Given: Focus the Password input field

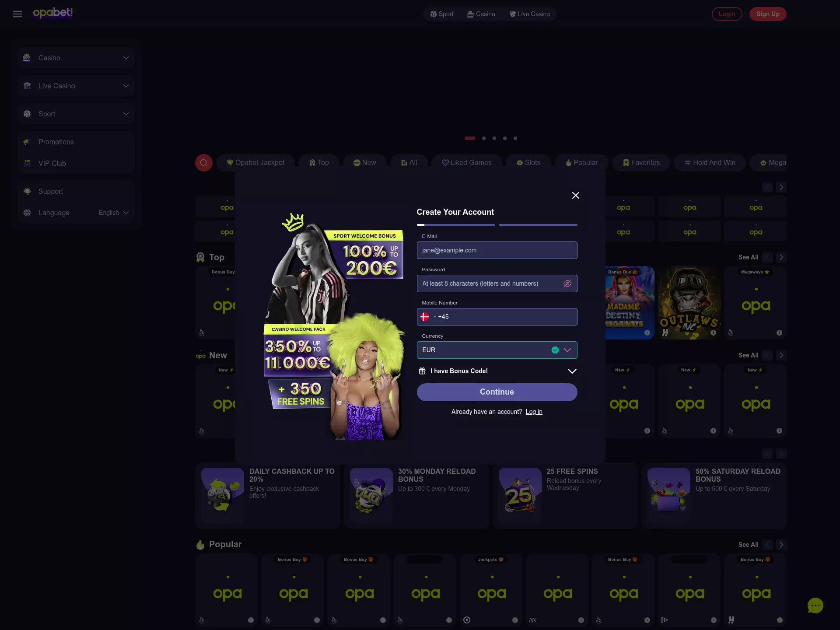Looking at the screenshot, I should tap(497, 283).
